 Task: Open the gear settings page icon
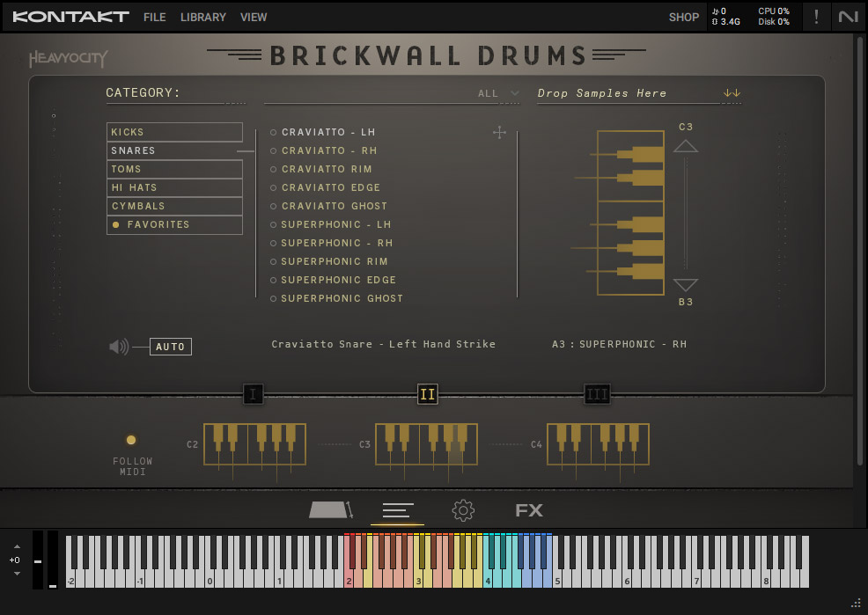[463, 510]
